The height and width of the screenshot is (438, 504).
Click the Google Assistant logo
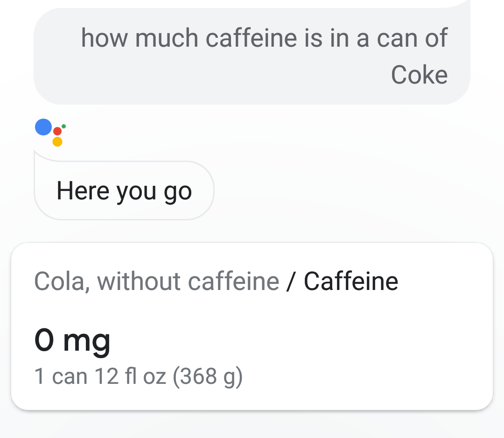[x=50, y=133]
